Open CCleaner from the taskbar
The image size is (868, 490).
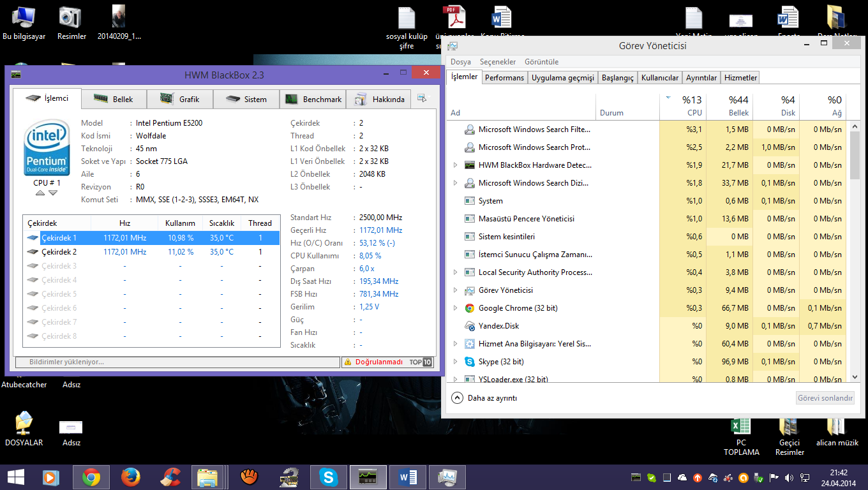170,477
